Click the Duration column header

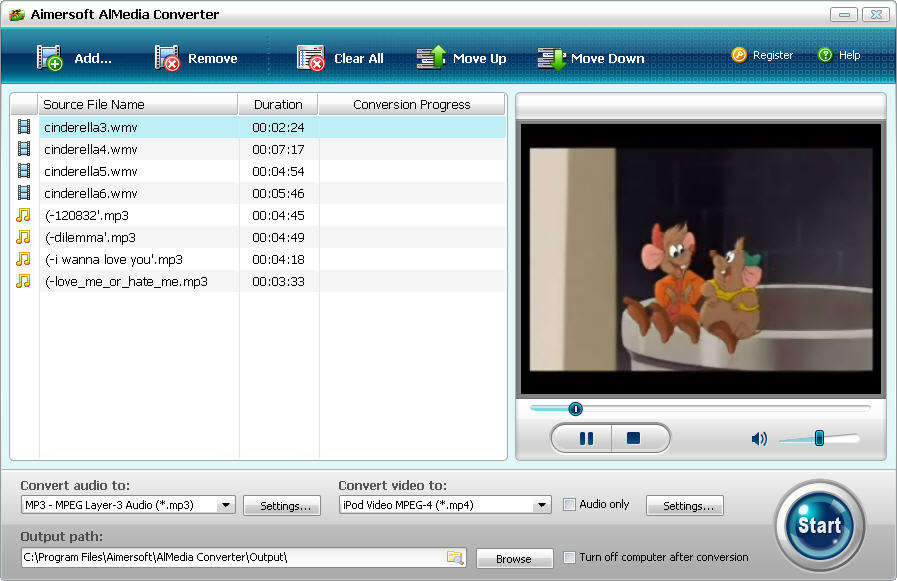tap(278, 105)
